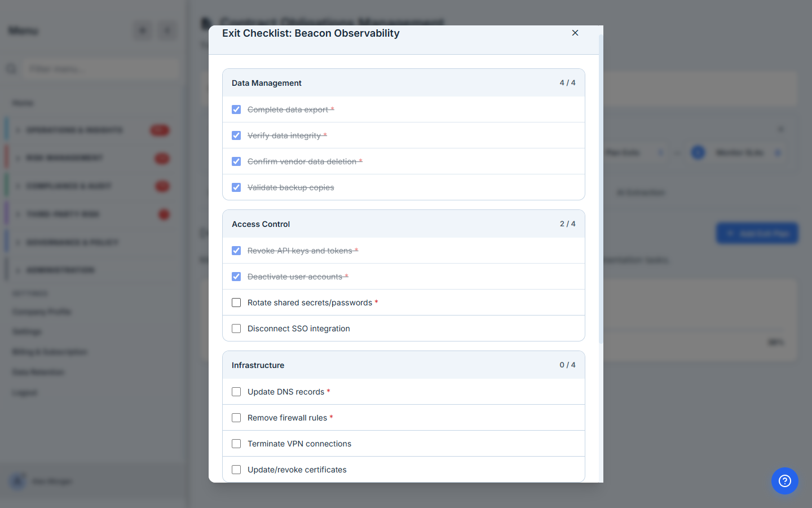Uncheck the Revoke API keys and tokens checkbox
Image resolution: width=812 pixels, height=508 pixels.
pyautogui.click(x=236, y=251)
